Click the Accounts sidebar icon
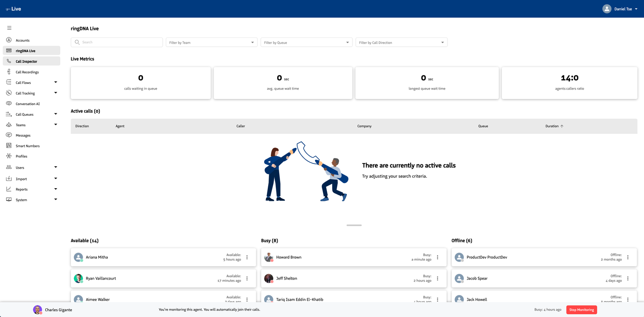This screenshot has width=644, height=317. tap(9, 40)
